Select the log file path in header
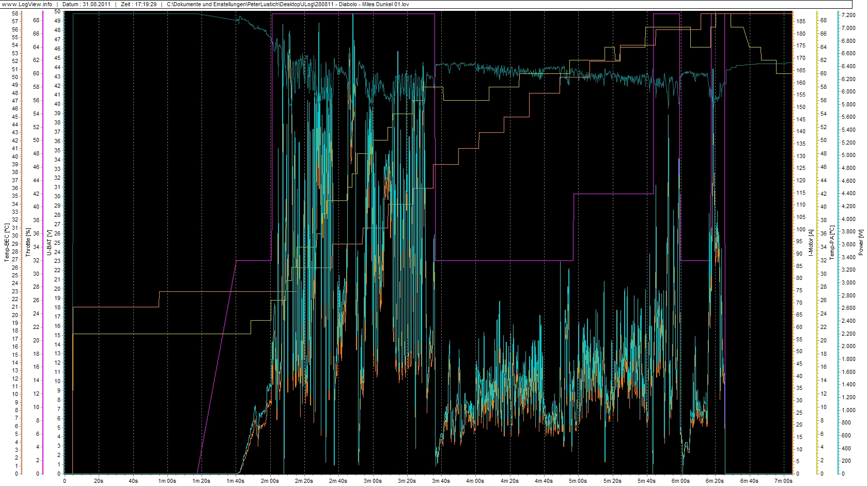This screenshot has width=868, height=487. coord(288,4)
